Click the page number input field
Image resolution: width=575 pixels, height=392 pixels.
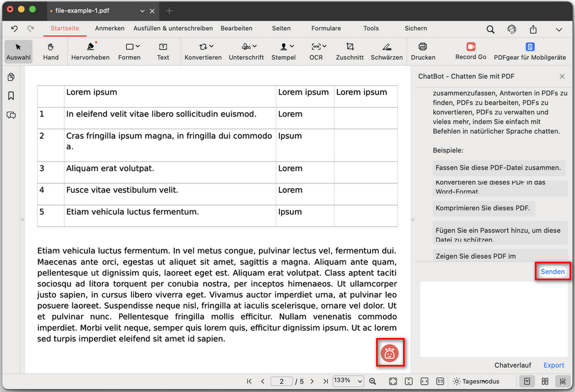(282, 381)
